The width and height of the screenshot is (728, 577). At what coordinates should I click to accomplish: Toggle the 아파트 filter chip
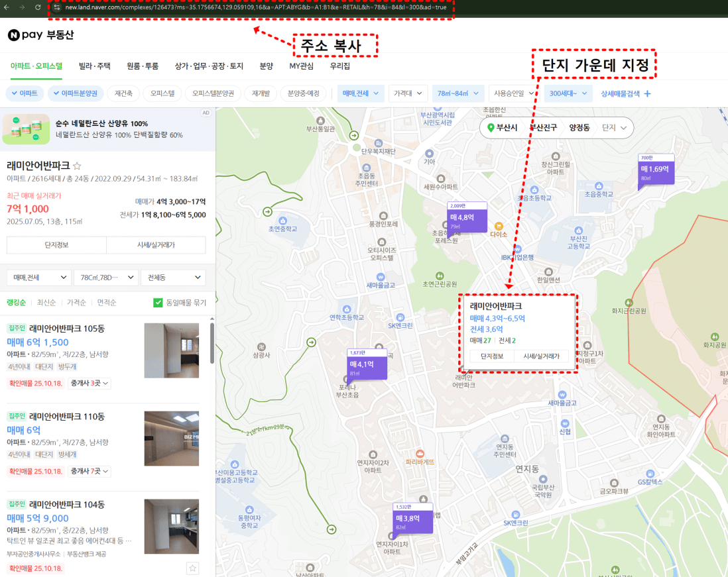(x=25, y=93)
